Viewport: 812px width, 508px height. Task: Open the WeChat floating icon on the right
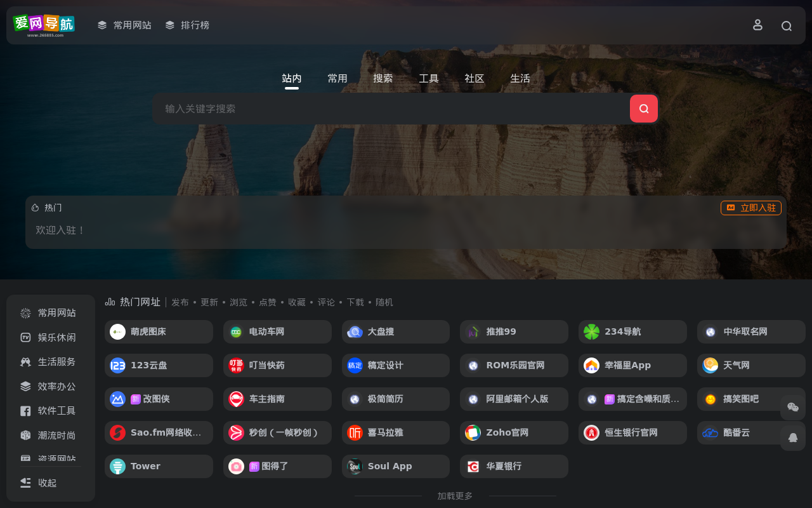tap(793, 406)
